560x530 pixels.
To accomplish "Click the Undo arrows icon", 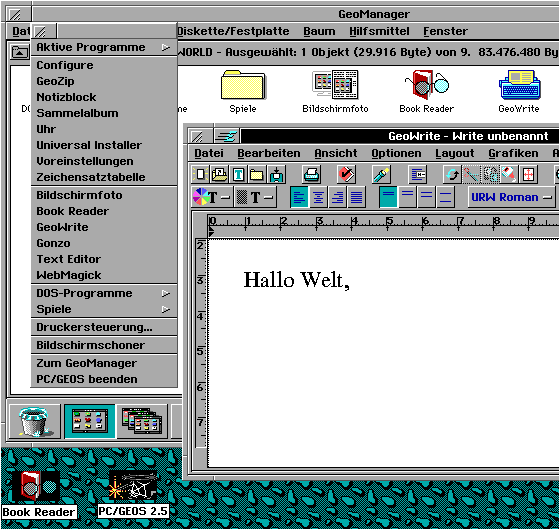I will tap(452, 174).
